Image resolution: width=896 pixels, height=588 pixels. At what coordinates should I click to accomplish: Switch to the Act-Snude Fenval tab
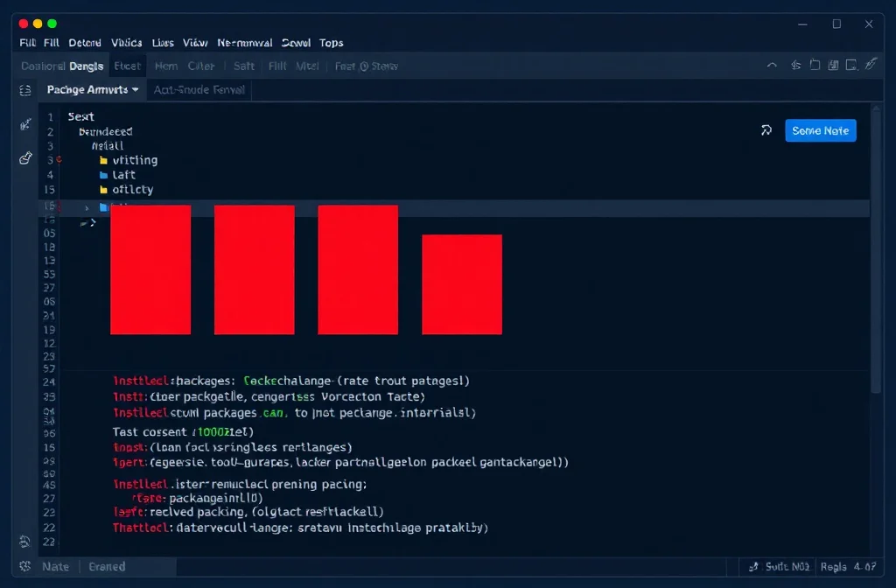pyautogui.click(x=199, y=89)
